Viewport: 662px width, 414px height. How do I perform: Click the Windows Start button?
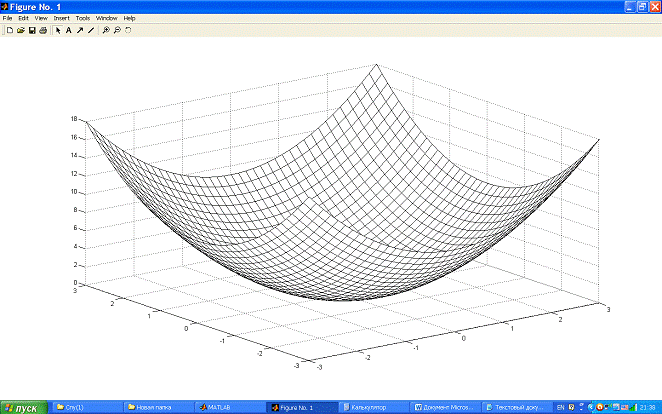(22, 407)
